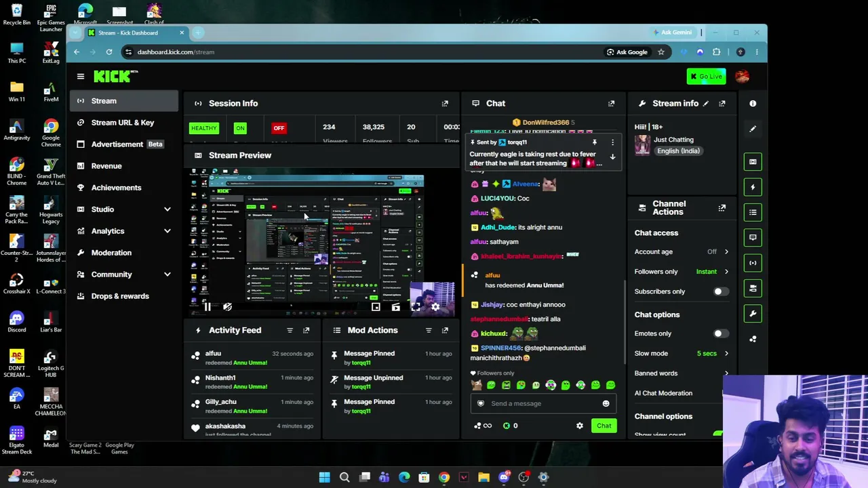Pop out the Chat panel

click(611, 104)
